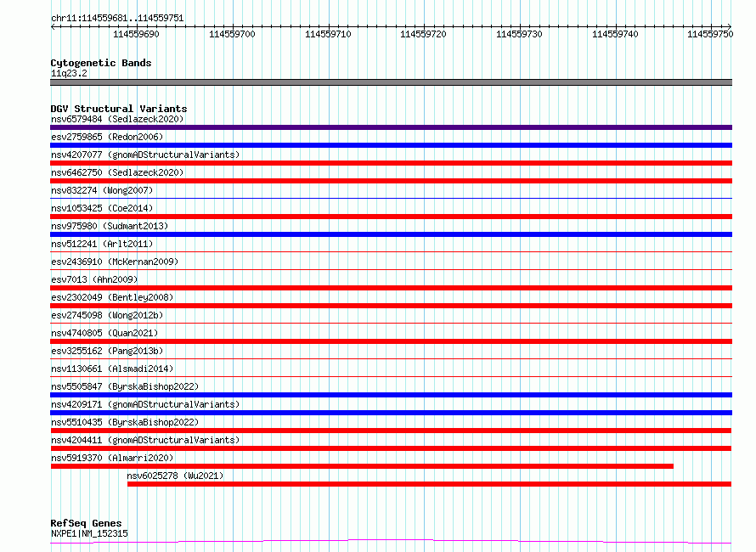Select variant nsv5919370 (Almarri2020) label
The height and width of the screenshot is (552, 756).
112,458
